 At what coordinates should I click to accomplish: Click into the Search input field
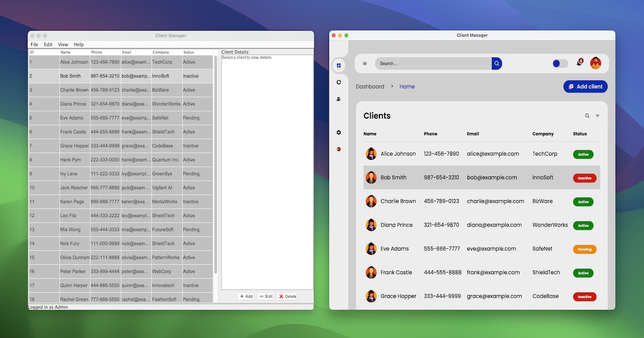(432, 63)
